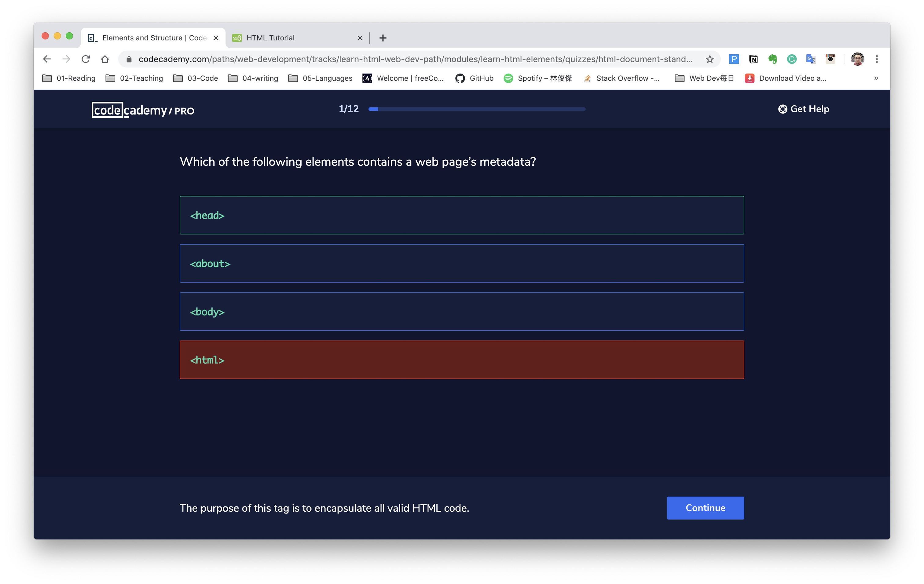This screenshot has height=584, width=924.
Task: Select the <head> answer option
Action: pos(462,215)
